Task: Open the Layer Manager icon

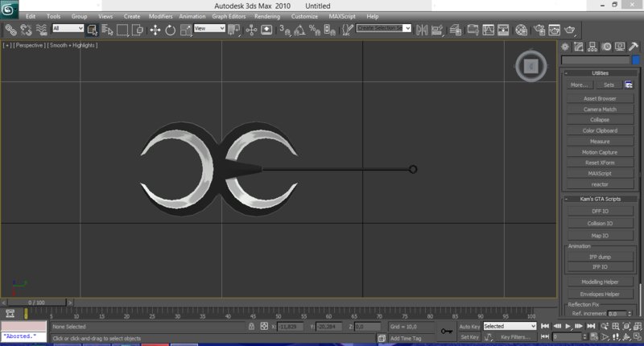Action: pos(455,30)
